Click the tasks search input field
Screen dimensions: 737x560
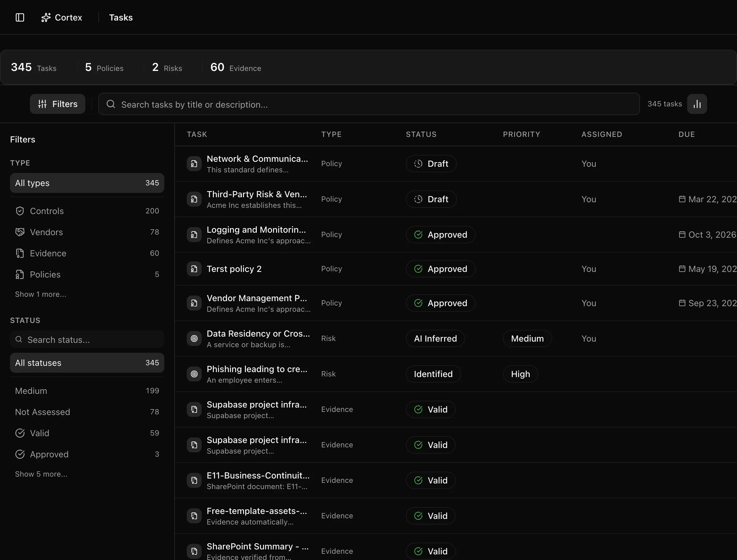tap(369, 104)
